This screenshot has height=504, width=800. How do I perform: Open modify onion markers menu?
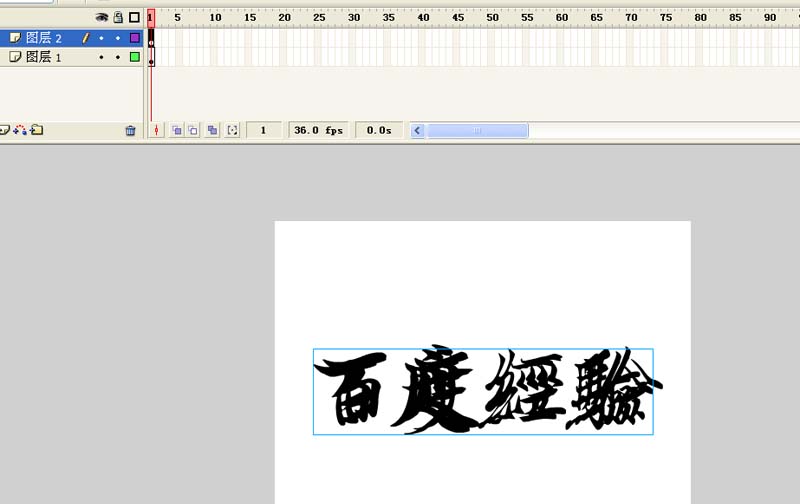pyautogui.click(x=232, y=131)
